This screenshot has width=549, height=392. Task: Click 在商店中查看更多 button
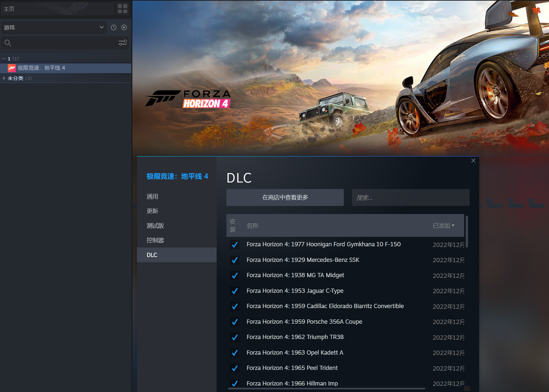coord(285,197)
